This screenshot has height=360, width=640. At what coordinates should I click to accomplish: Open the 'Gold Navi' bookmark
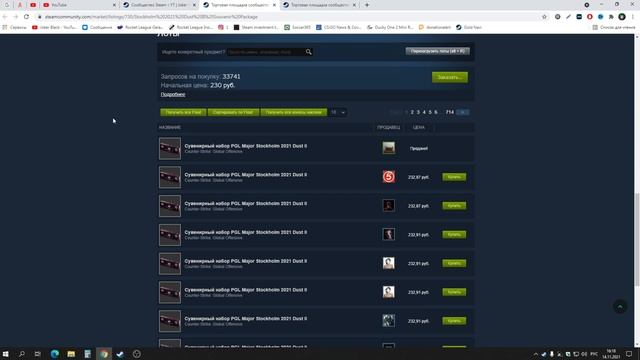469,27
